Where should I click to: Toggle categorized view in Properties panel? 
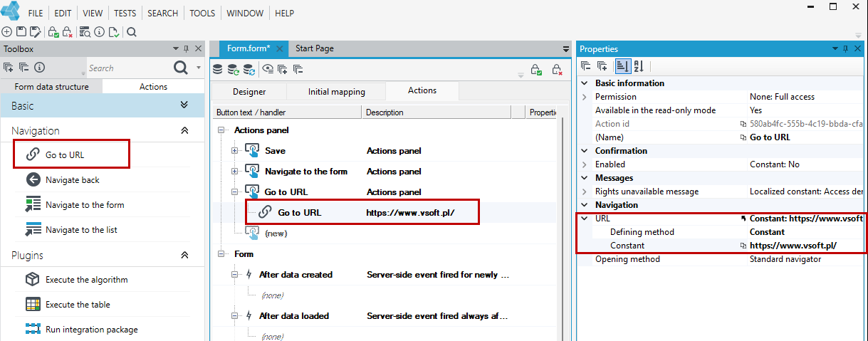(x=622, y=66)
